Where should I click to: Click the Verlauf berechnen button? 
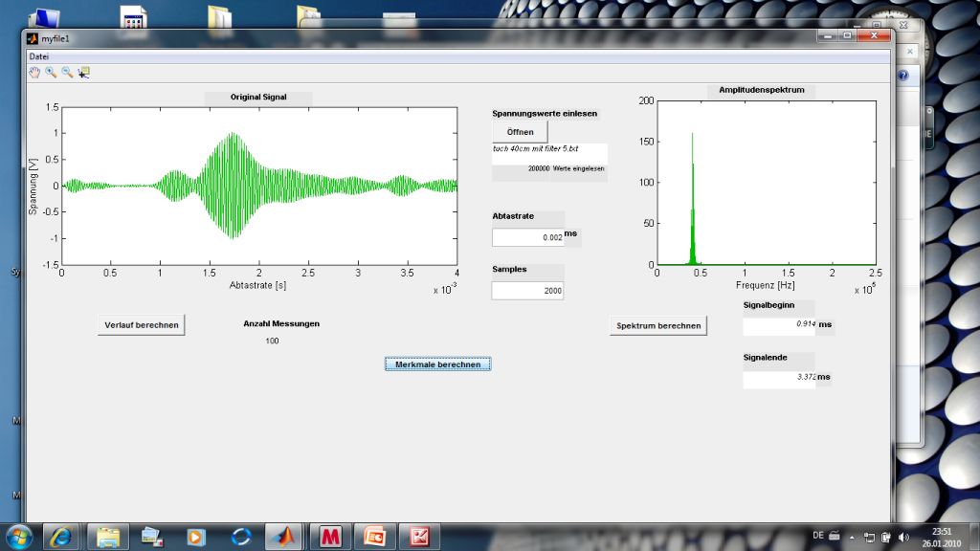(x=142, y=325)
